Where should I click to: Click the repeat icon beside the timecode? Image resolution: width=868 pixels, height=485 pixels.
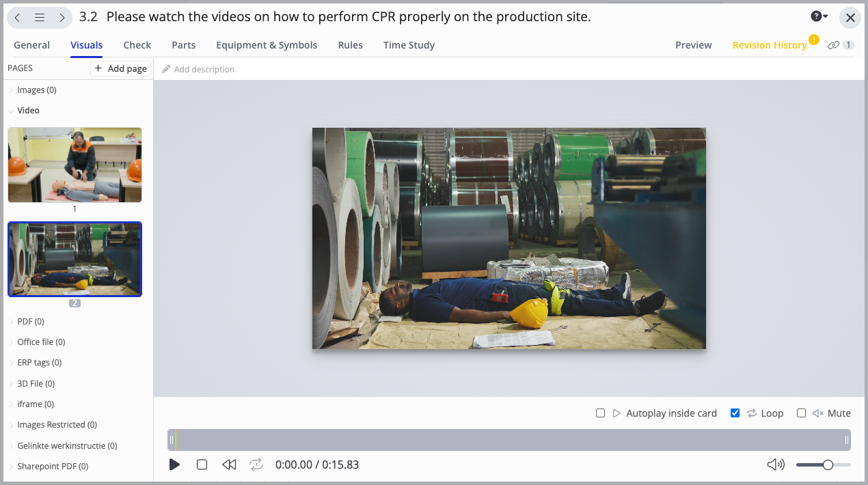click(256, 465)
